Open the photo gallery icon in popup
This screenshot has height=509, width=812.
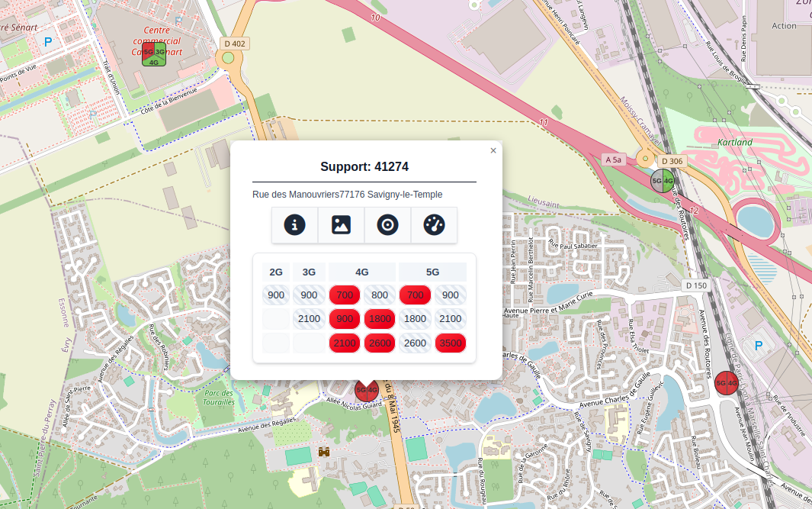(x=342, y=225)
